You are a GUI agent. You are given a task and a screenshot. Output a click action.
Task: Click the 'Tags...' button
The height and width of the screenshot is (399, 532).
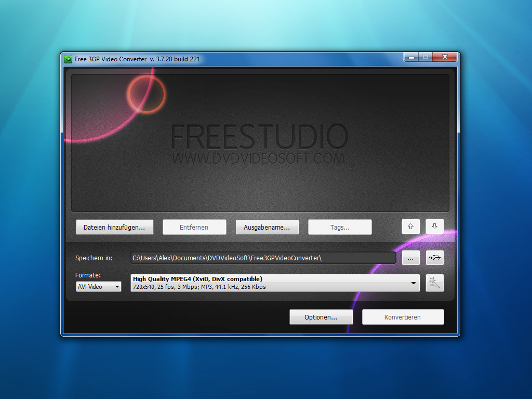[340, 227]
